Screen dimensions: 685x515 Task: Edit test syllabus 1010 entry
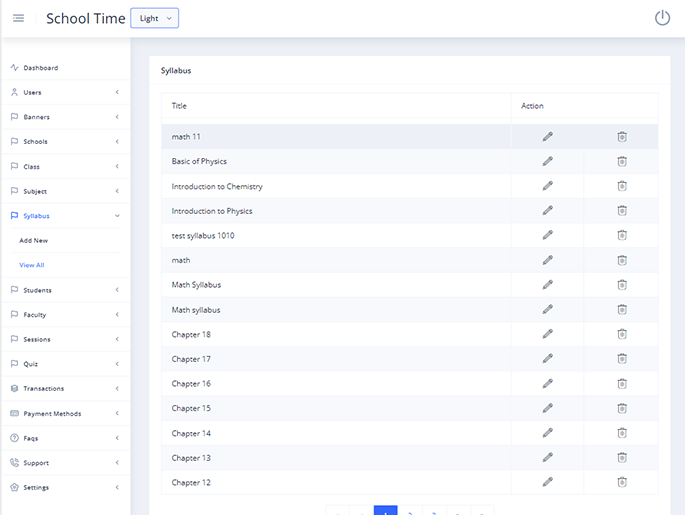coord(547,235)
